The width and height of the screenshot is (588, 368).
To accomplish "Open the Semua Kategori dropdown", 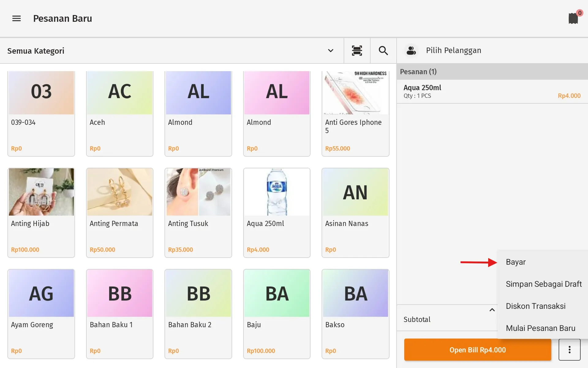I will click(x=330, y=51).
